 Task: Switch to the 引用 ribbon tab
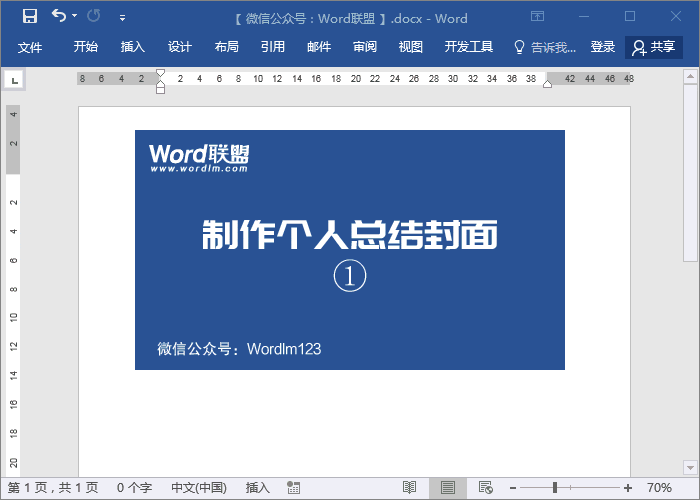coord(273,47)
